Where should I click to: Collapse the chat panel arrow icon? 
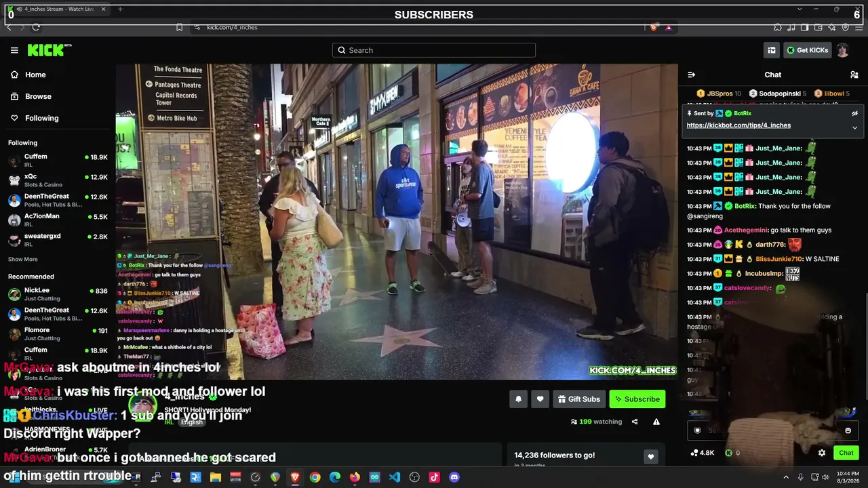(691, 75)
